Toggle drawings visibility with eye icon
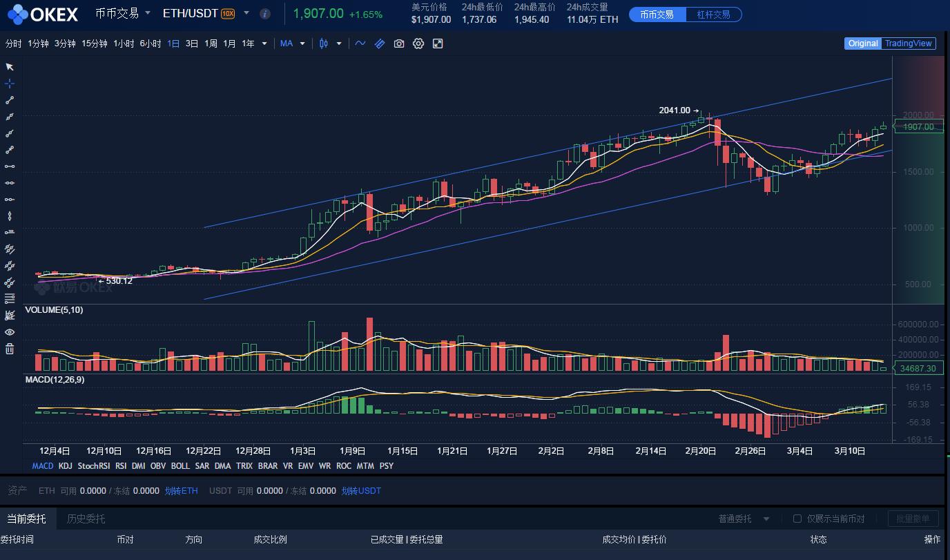Viewport: 950px width, 560px height. pos(9,332)
